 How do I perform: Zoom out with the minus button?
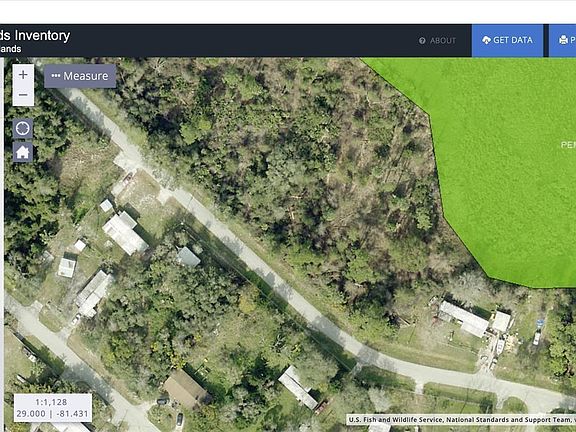[23, 95]
